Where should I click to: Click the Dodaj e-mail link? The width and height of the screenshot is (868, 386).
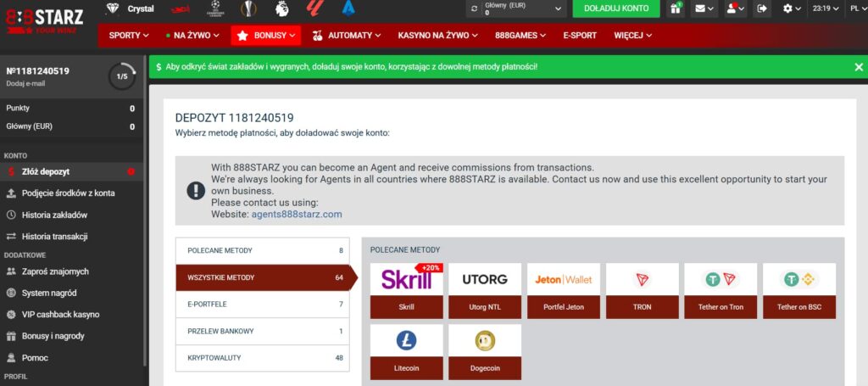click(25, 84)
